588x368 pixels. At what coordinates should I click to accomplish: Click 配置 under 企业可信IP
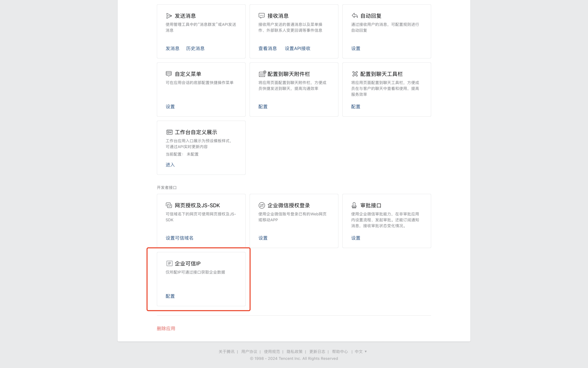(x=170, y=296)
